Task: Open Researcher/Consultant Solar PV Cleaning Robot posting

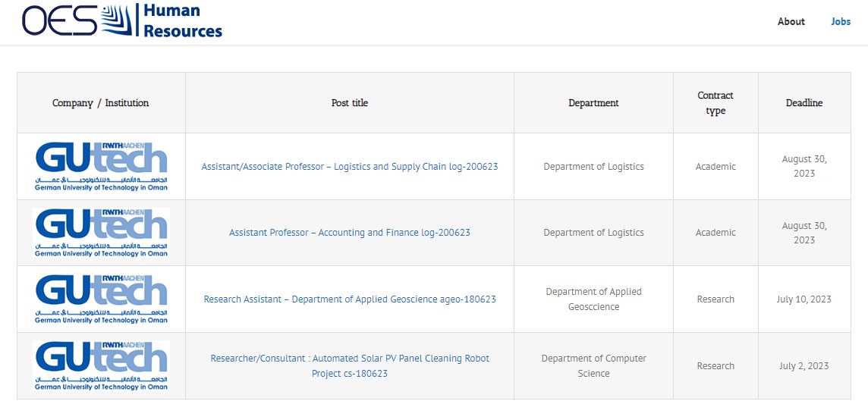Action: click(x=350, y=365)
